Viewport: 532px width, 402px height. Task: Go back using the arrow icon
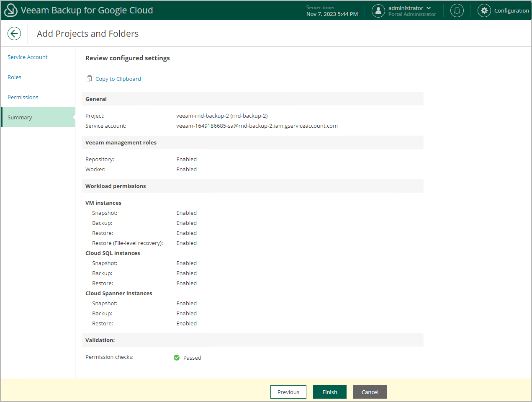pyautogui.click(x=14, y=33)
